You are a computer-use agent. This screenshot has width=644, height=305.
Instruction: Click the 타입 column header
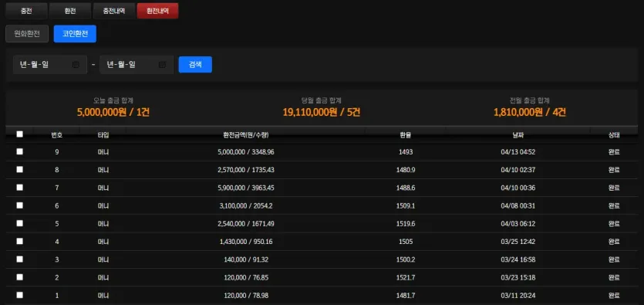pyautogui.click(x=103, y=135)
